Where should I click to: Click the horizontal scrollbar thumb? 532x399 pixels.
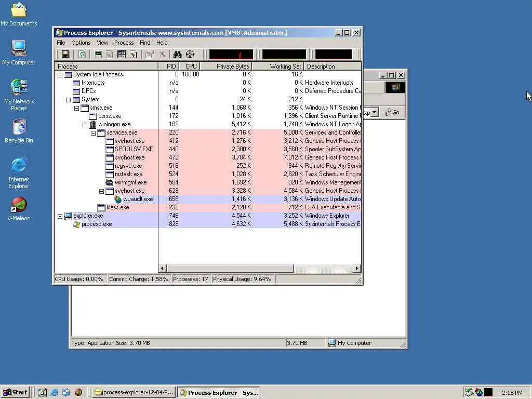[x=230, y=269]
